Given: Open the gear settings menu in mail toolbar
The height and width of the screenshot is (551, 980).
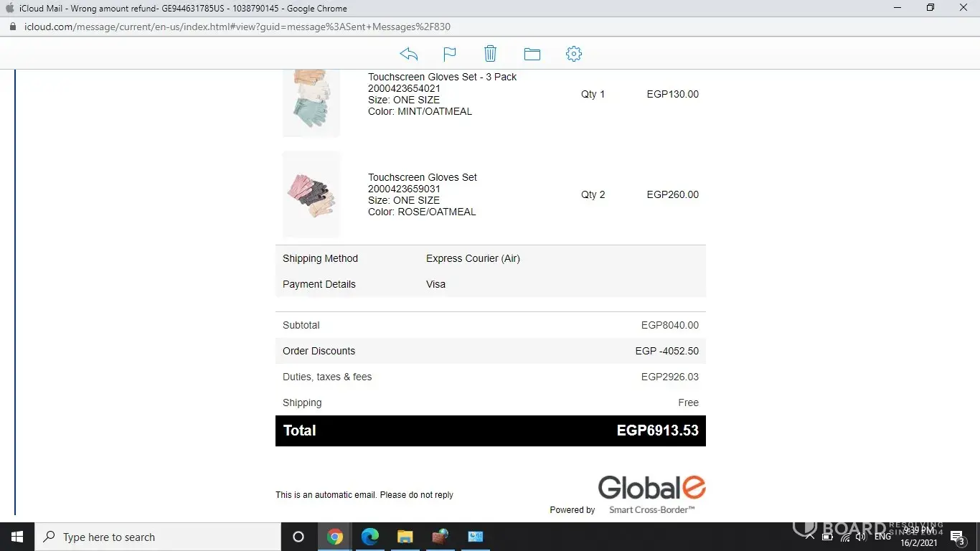Looking at the screenshot, I should click(x=574, y=54).
